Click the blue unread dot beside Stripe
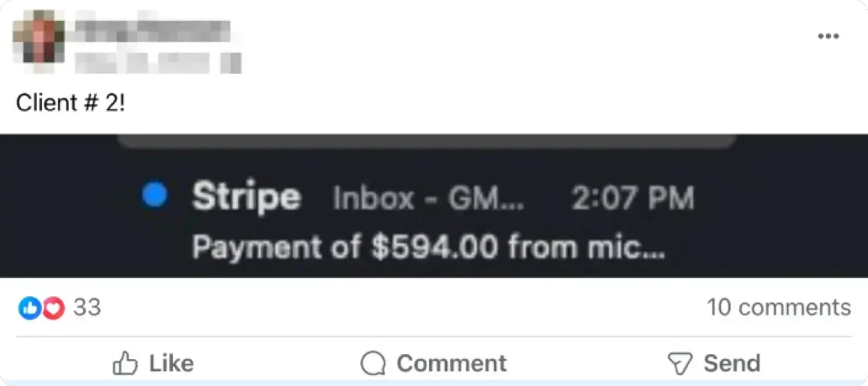Viewport: 868px width, 386px height. (155, 196)
